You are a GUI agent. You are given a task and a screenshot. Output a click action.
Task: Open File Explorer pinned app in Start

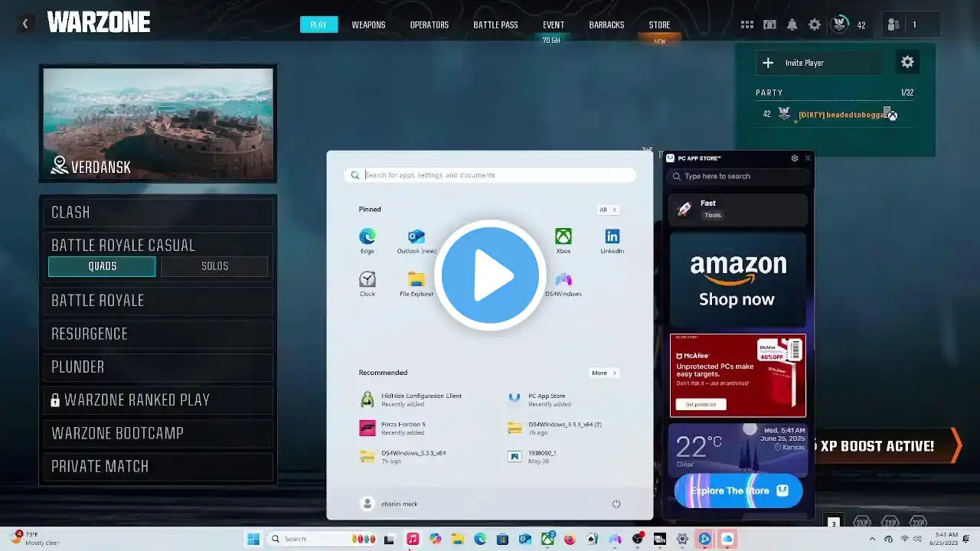(416, 284)
